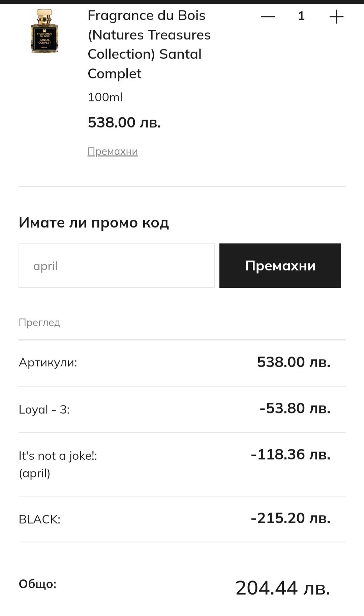Open the Fragrance du Bois product title

click(x=149, y=44)
